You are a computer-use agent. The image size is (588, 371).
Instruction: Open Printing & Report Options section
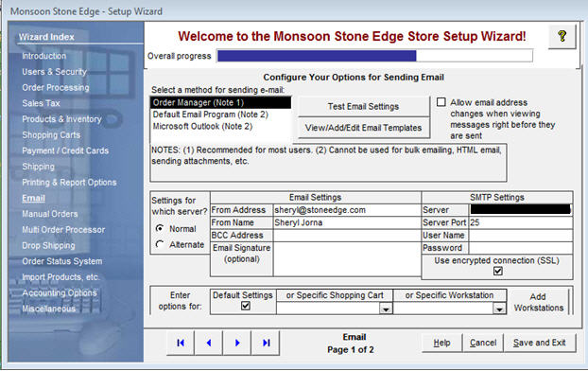pyautogui.click(x=69, y=182)
